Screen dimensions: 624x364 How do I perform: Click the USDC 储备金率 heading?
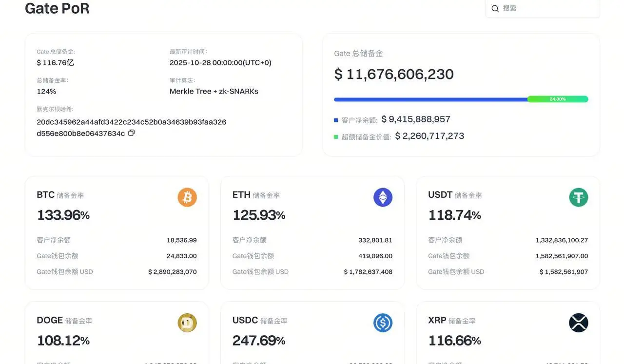[x=260, y=320]
